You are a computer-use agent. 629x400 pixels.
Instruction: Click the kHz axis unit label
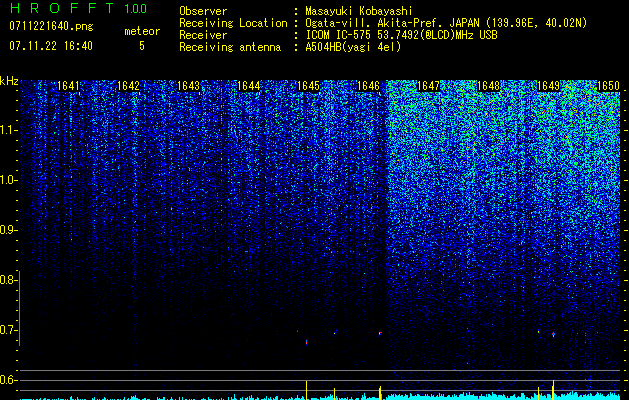[x=9, y=81]
